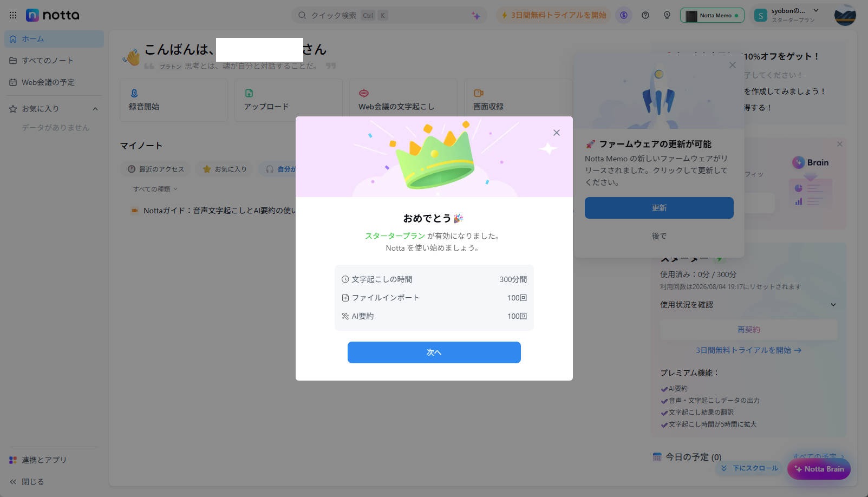The height and width of the screenshot is (497, 868).
Task: Close the firmware update popup
Action: pyautogui.click(x=733, y=65)
